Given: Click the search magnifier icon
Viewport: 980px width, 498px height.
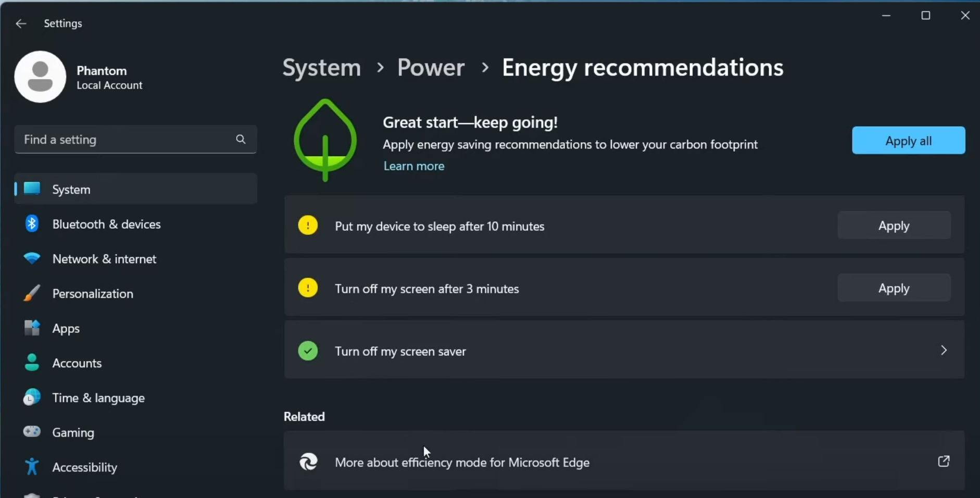Looking at the screenshot, I should [241, 139].
